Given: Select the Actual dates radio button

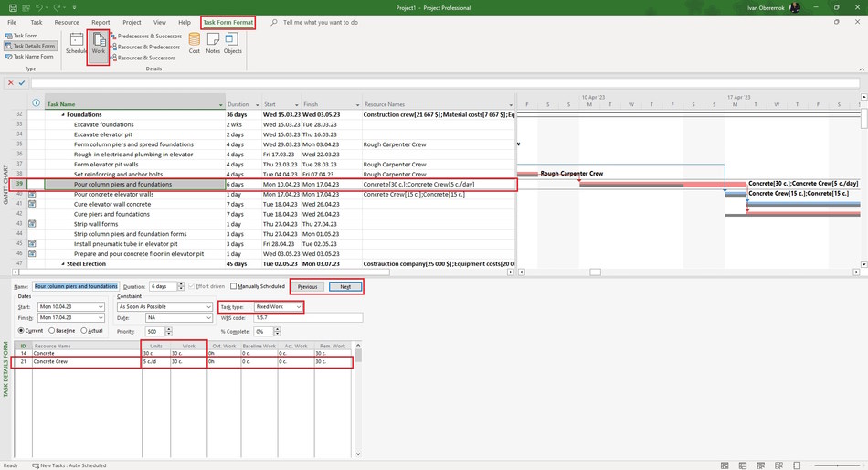Looking at the screenshot, I should [84, 331].
